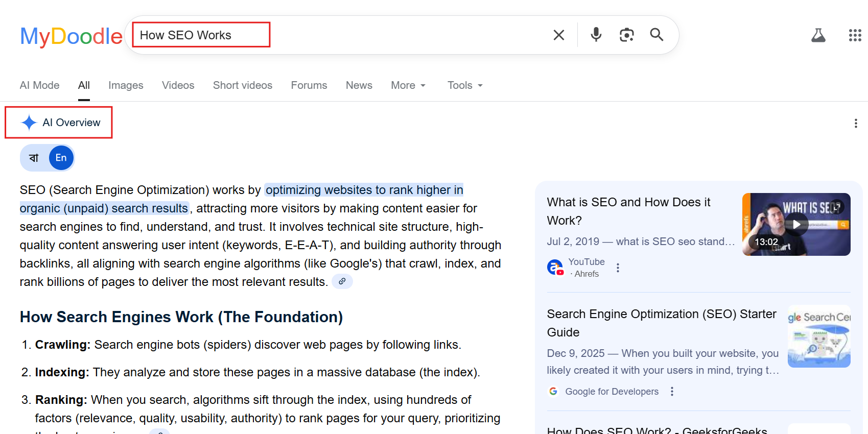868x434 pixels.
Task: Click the 'Indexing:' list item
Action: pos(257,372)
